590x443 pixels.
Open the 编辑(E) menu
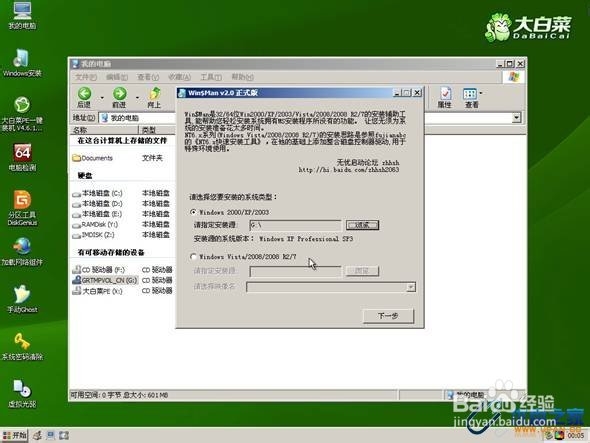pyautogui.click(x=117, y=77)
